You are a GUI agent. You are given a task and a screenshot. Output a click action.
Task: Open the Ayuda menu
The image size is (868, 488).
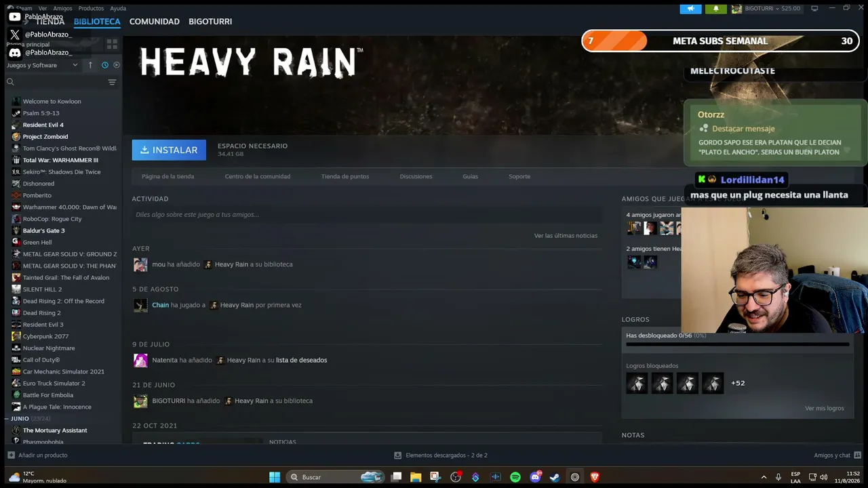[x=118, y=8]
